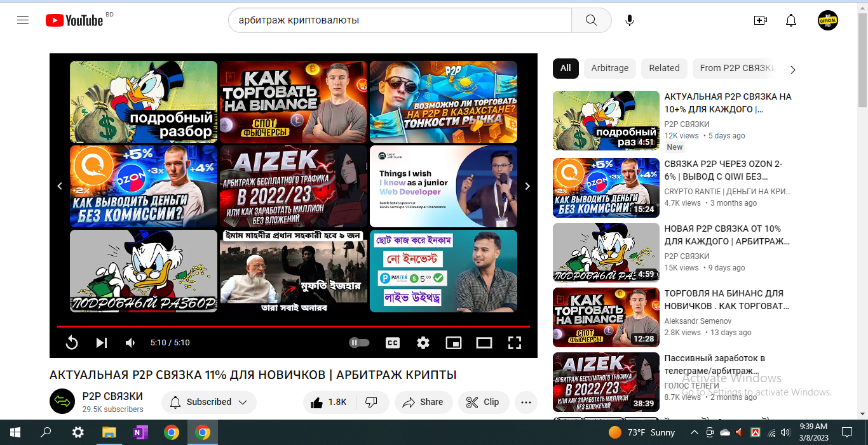The width and height of the screenshot is (868, 445).
Task: Share the video
Action: coord(423,402)
